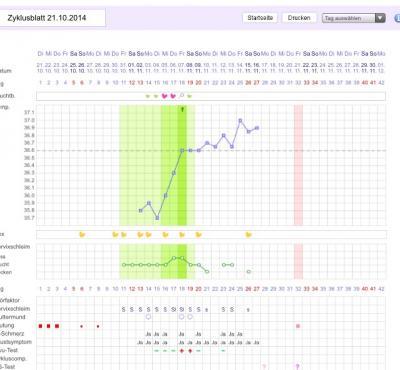
Task: Select the 36.6 temperature point on day 18
Action: (x=182, y=150)
